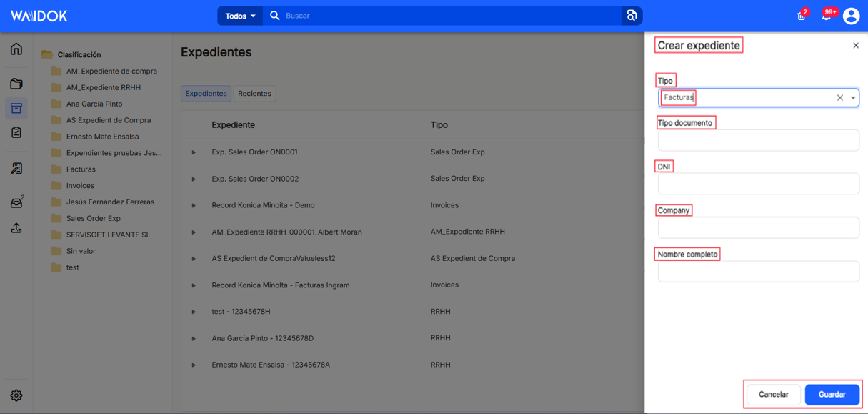Click AS Expedient de Compra type cell
The height and width of the screenshot is (414, 868).
tap(473, 259)
